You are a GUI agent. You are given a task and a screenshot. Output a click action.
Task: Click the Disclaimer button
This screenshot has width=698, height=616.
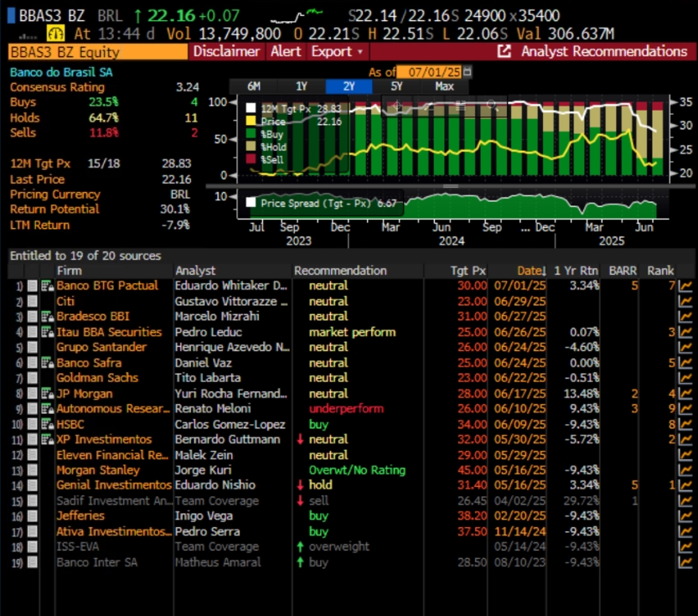(x=226, y=52)
